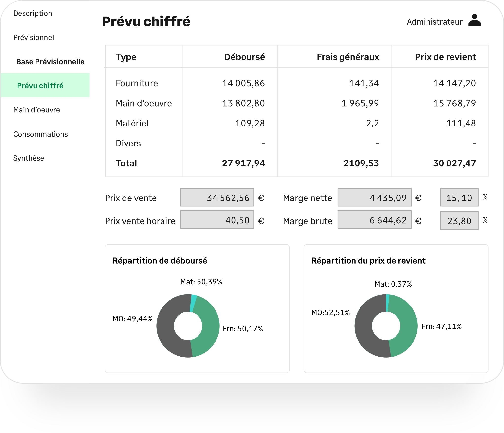The height and width of the screenshot is (433, 504).
Task: Click the Prix de vente amount field
Action: click(x=217, y=198)
